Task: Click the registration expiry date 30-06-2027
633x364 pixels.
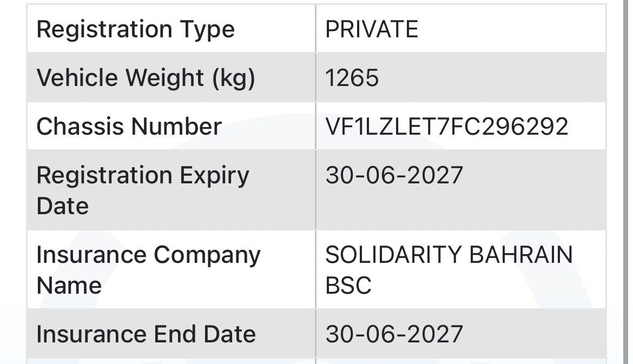Action: (x=394, y=175)
